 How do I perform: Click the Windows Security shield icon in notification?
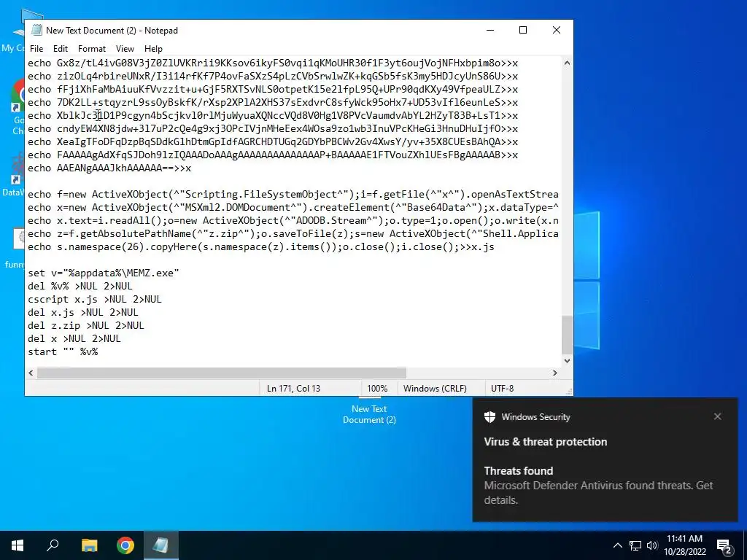[489, 417]
